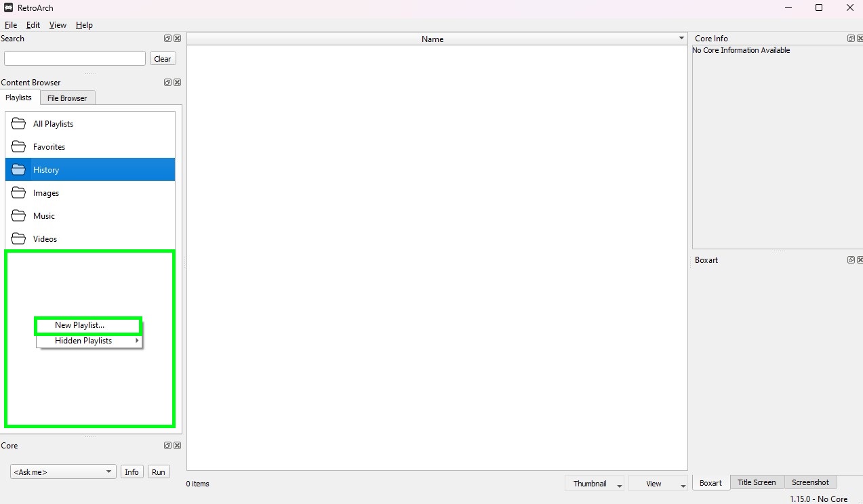Open the Edit menu
Viewport: 863px width, 504px height.
pos(33,25)
